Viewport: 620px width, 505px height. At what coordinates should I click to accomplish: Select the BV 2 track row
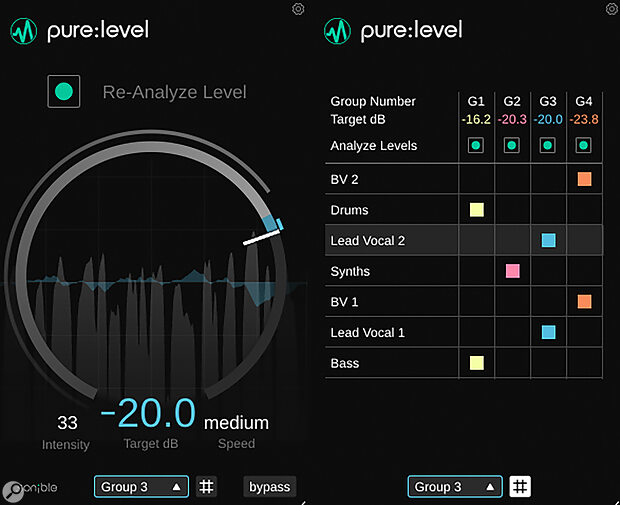464,179
